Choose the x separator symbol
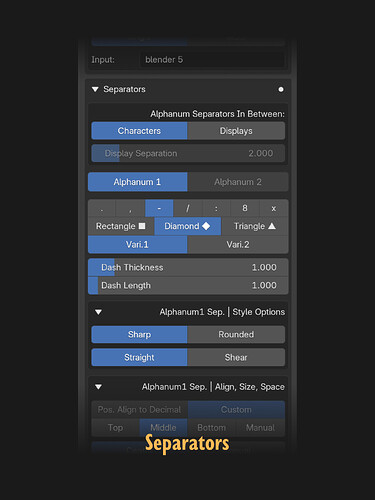The height and width of the screenshot is (500, 375). pos(274,209)
